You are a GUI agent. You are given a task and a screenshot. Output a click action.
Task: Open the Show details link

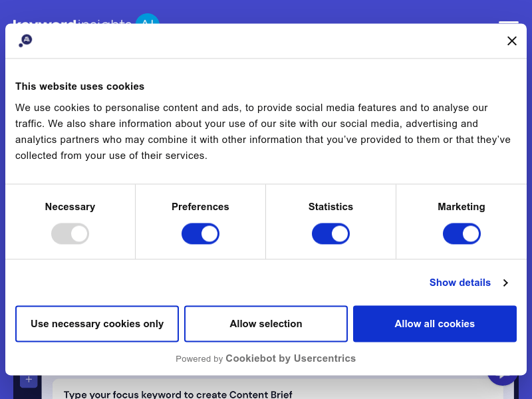tap(460, 283)
